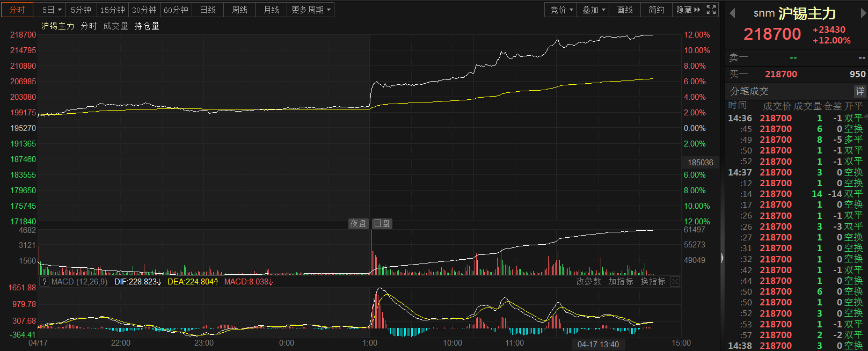Viewport: 868px width, 351px height.
Task: Toggle the 成交量 volume line
Action: 115,26
